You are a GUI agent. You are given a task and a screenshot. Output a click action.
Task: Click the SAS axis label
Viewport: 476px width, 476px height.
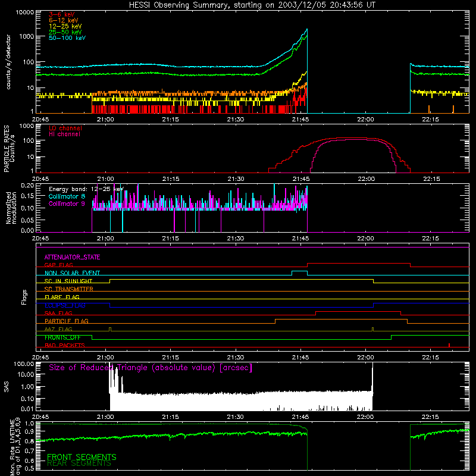click(6, 387)
